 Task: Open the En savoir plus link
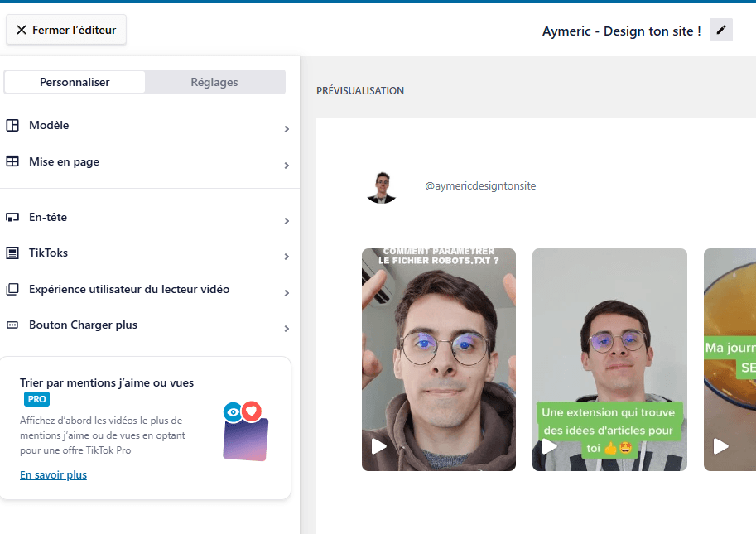pyautogui.click(x=53, y=474)
